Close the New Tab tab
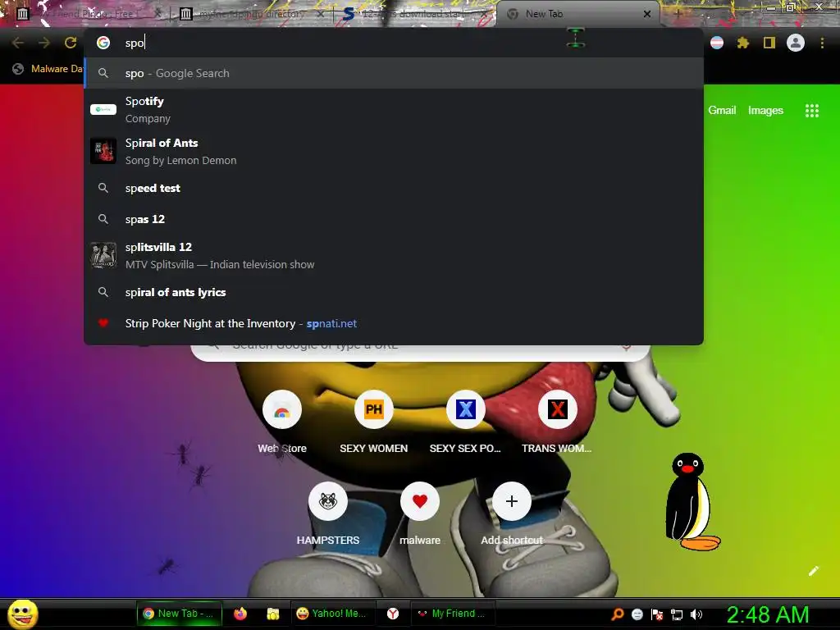 tap(647, 14)
